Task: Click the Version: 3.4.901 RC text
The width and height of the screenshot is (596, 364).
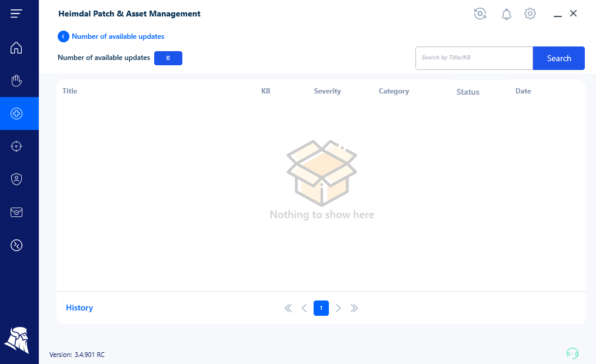Action: coord(77,355)
